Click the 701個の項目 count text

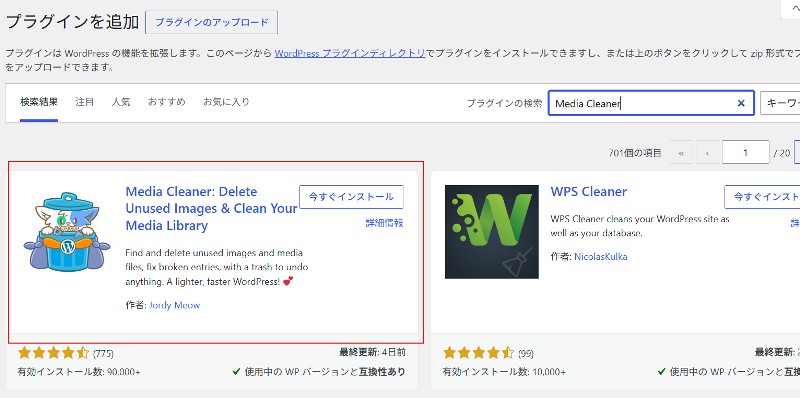coord(635,153)
